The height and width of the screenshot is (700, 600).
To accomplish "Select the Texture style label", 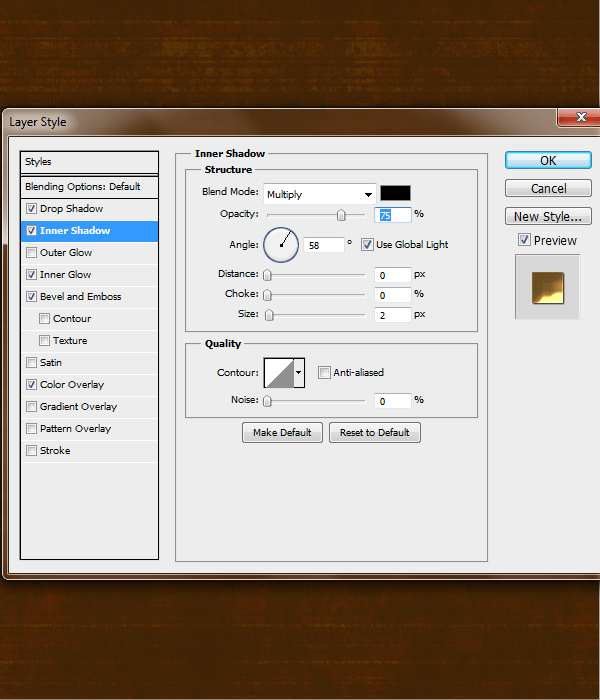I will coord(70,341).
